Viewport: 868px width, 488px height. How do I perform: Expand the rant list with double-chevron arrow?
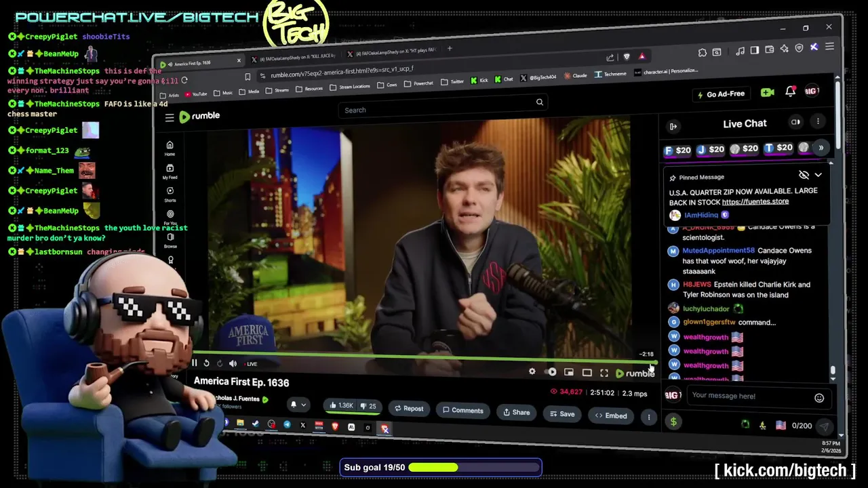821,148
